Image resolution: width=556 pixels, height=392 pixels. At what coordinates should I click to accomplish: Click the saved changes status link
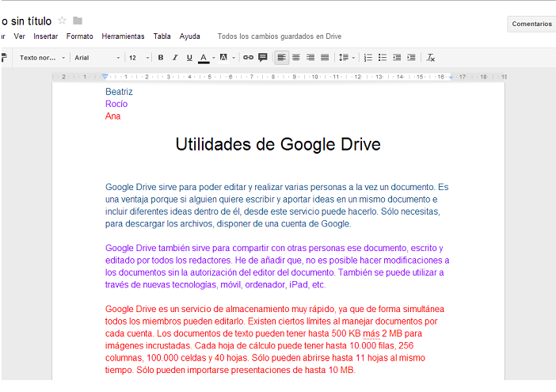click(x=279, y=36)
